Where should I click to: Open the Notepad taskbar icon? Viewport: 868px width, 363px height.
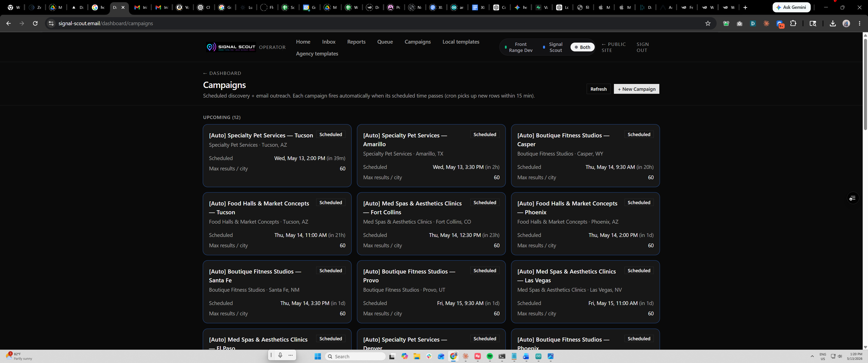tap(514, 356)
